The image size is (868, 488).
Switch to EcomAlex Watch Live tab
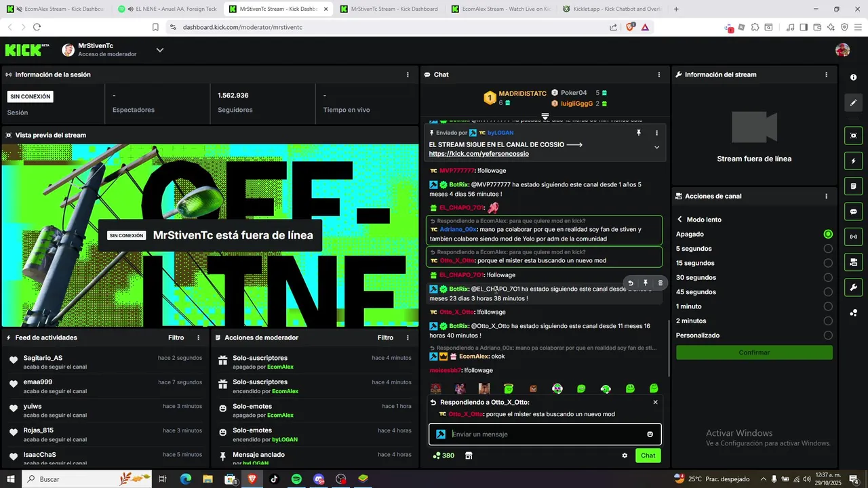500,9
